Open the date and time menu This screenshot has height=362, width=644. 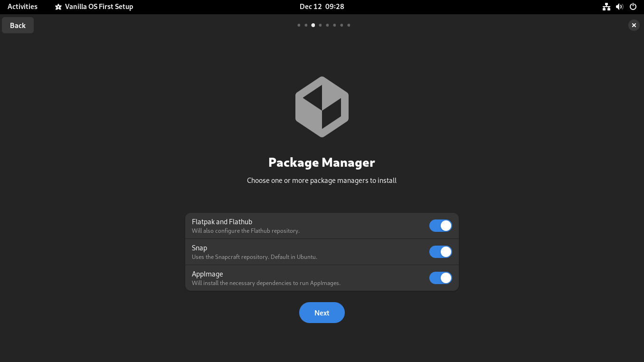[322, 7]
